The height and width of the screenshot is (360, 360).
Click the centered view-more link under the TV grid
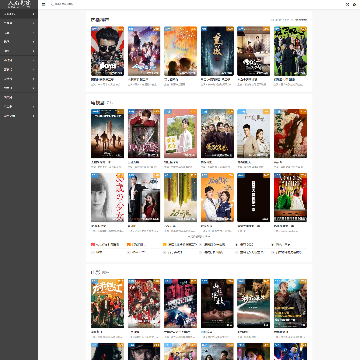(x=199, y=236)
